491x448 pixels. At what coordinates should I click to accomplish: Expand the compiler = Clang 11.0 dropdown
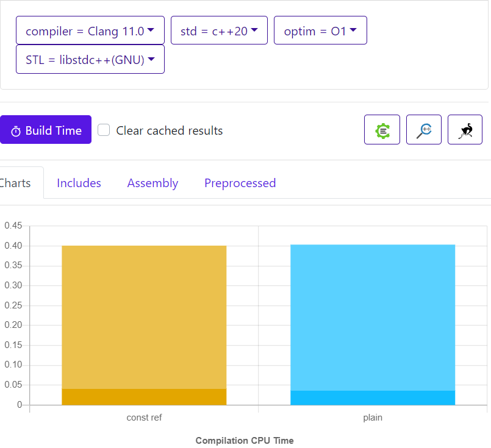point(90,30)
